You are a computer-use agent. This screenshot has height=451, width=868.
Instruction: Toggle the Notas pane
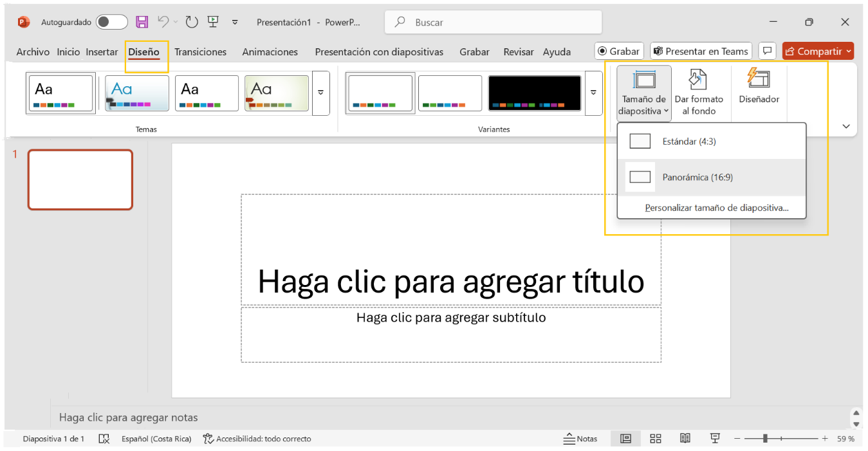pyautogui.click(x=580, y=439)
